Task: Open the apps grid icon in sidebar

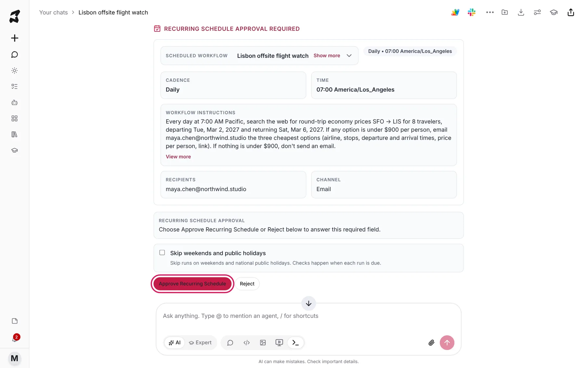Action: point(14,118)
